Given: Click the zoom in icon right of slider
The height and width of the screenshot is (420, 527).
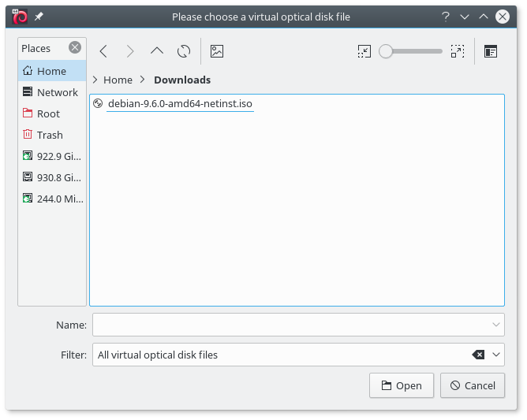Looking at the screenshot, I should click(458, 51).
